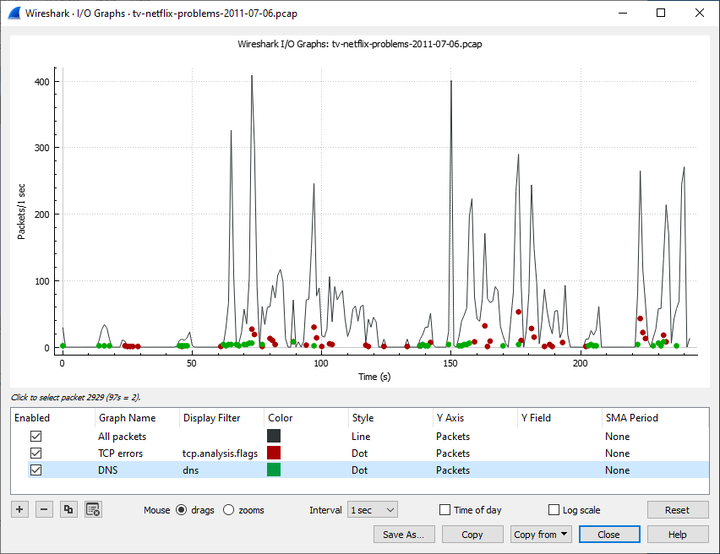Close the I/O Graphs dialog with the Close button
Screen dimensions: 720x554
tap(609, 534)
